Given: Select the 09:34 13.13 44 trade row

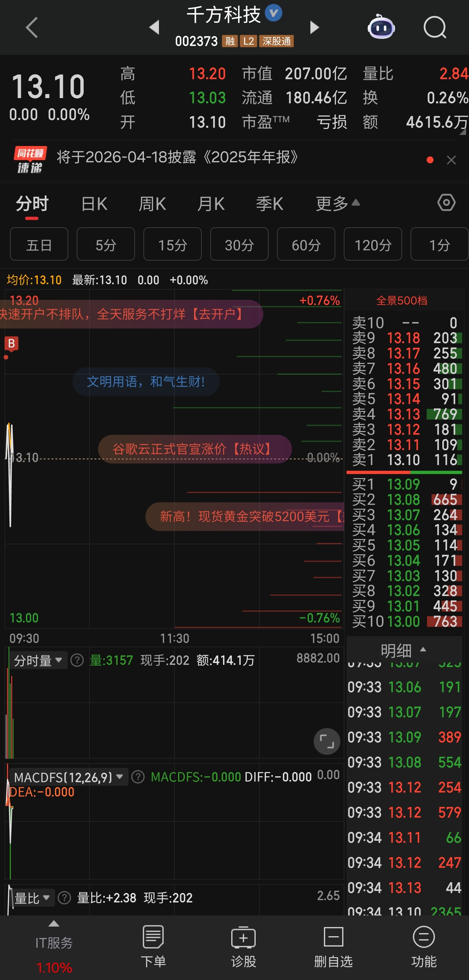Looking at the screenshot, I should click(405, 888).
